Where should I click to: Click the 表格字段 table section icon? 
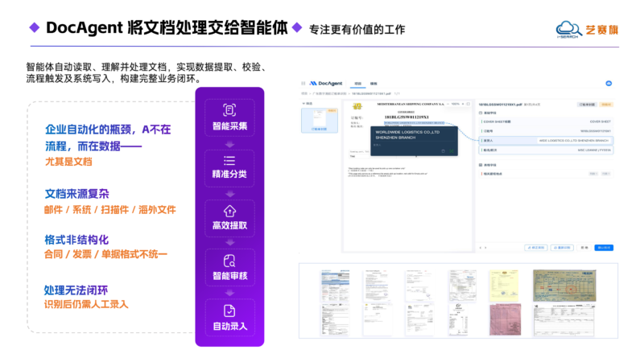point(481,165)
